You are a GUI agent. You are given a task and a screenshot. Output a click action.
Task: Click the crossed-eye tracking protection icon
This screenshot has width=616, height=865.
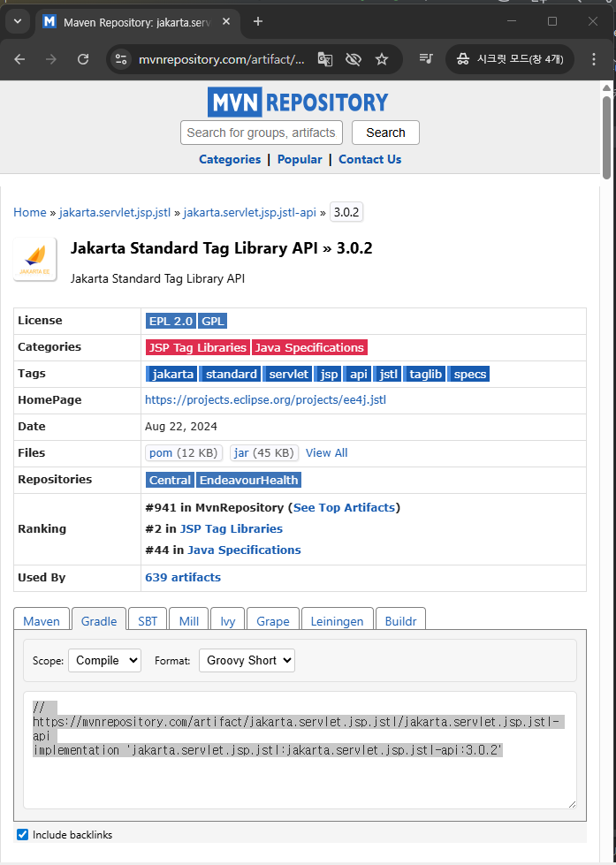tap(354, 59)
